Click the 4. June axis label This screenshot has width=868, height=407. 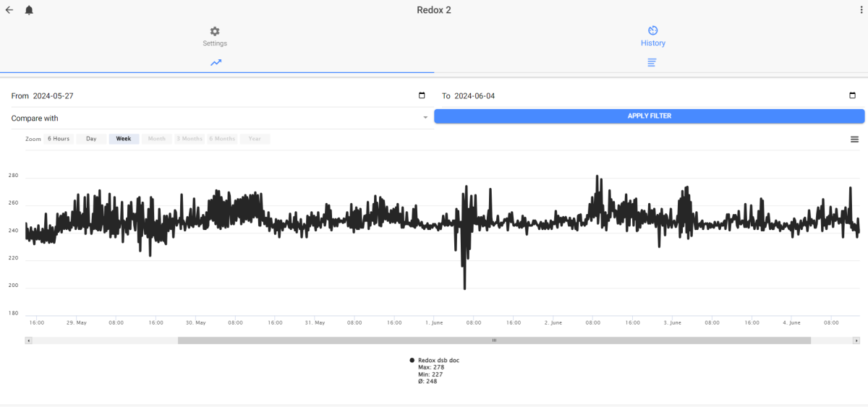click(791, 322)
